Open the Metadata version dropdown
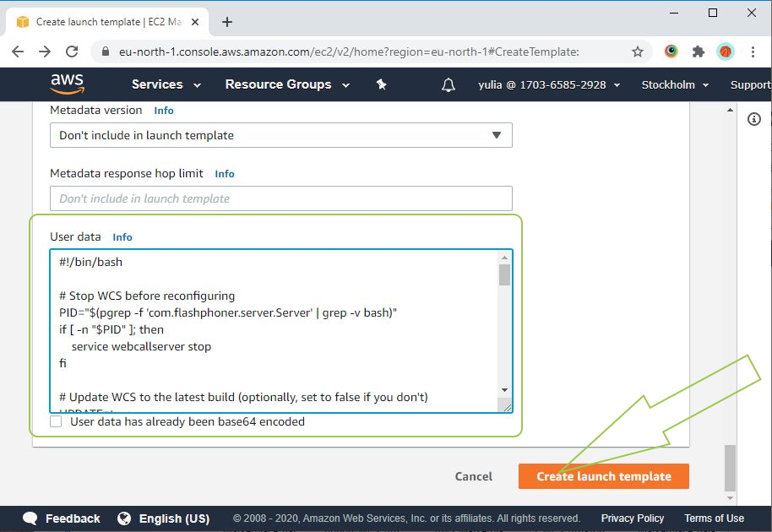 coord(281,135)
